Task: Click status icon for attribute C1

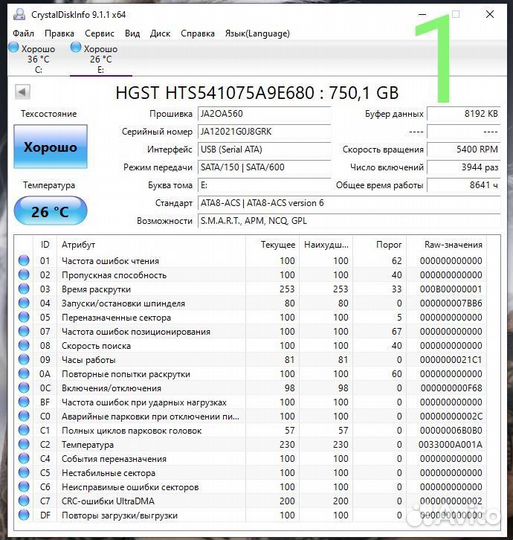Action: pos(24,430)
